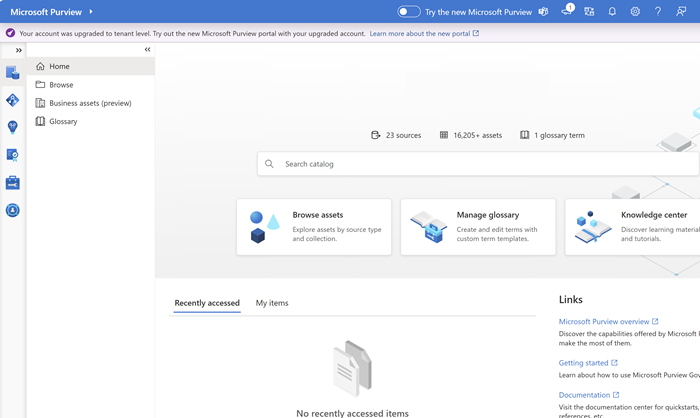Click the "Links" heading
The height and width of the screenshot is (418, 700).
tap(571, 300)
